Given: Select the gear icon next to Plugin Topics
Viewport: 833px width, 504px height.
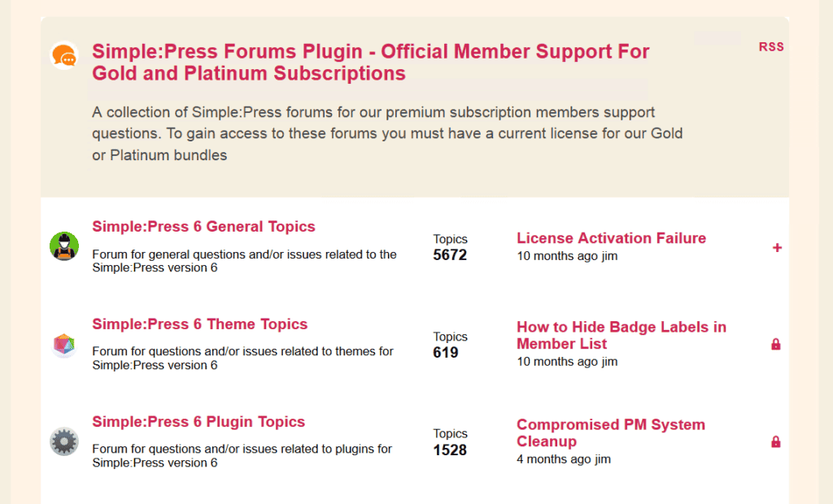Looking at the screenshot, I should (64, 441).
